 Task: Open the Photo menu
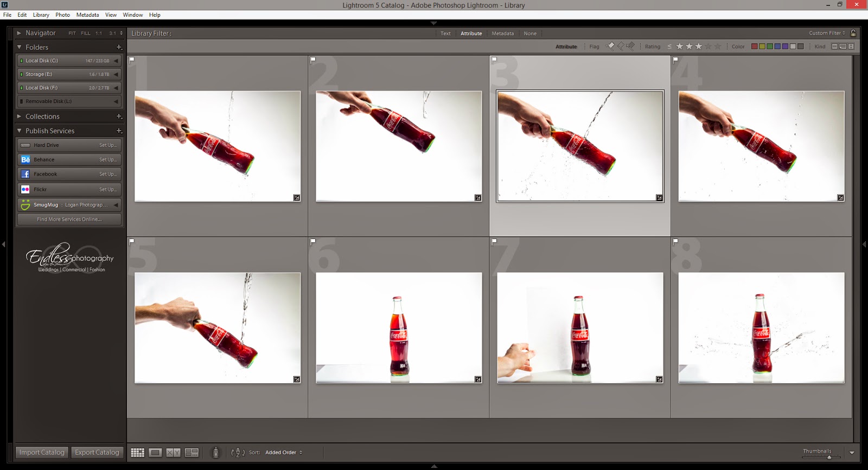coord(62,15)
